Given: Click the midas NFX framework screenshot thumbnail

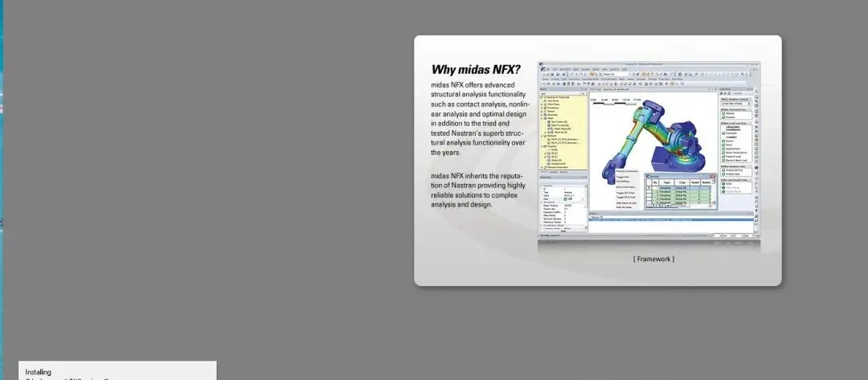Looking at the screenshot, I should pyautogui.click(x=649, y=152).
